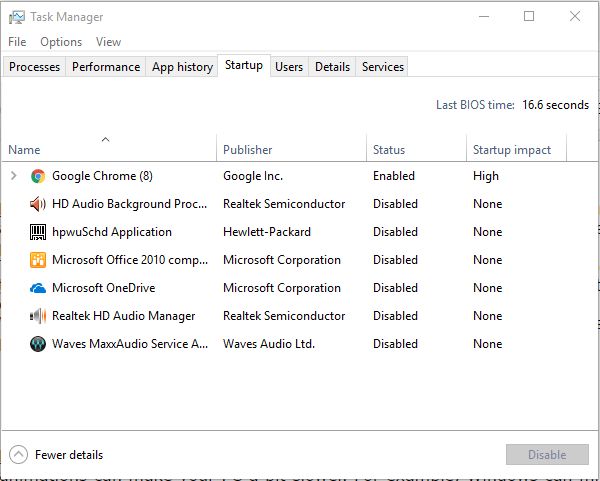Screen dimensions: 600x481
Task: Click the Realtek HD Audio Manager icon
Action: [38, 316]
